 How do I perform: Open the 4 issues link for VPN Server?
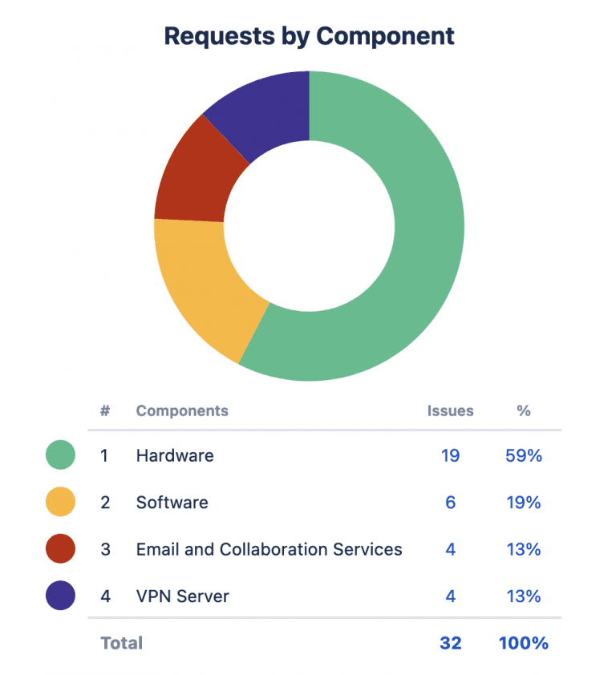[450, 596]
